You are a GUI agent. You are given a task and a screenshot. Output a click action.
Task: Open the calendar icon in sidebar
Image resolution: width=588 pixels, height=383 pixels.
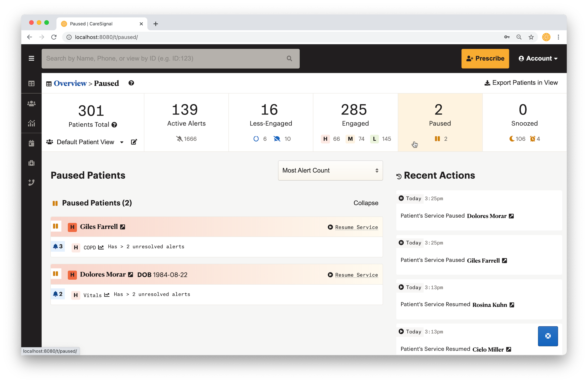click(x=31, y=143)
